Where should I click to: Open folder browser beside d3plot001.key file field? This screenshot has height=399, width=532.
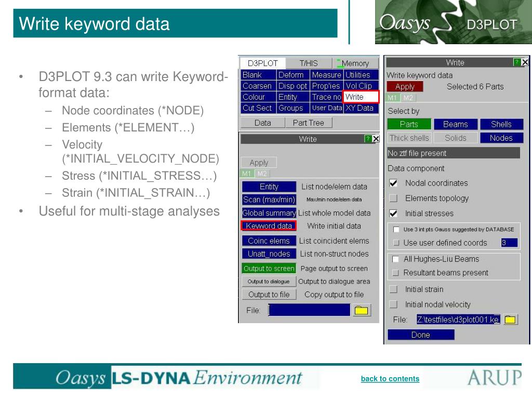(510, 320)
